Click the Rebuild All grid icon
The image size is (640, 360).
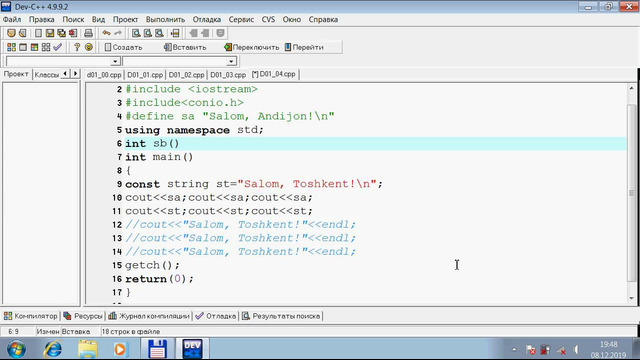[x=46, y=47]
